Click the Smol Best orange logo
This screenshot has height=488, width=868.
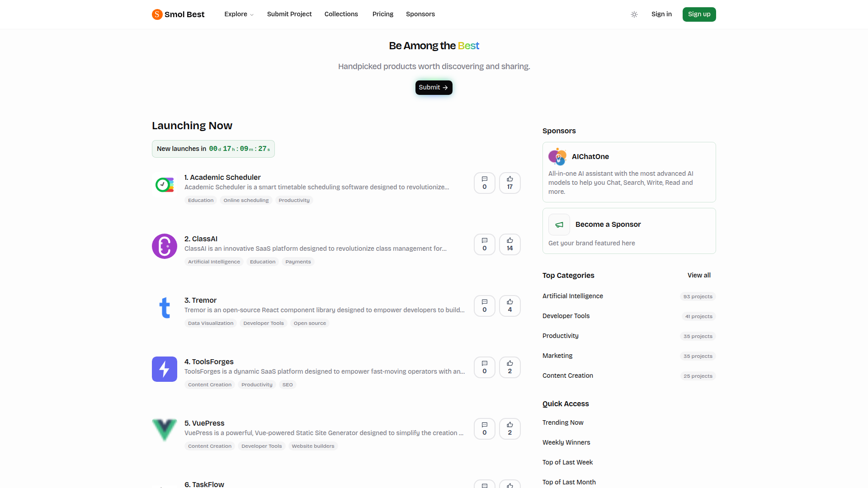point(157,14)
